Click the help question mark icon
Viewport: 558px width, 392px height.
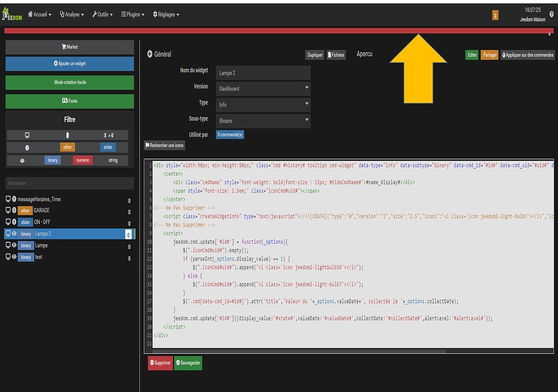551,15
